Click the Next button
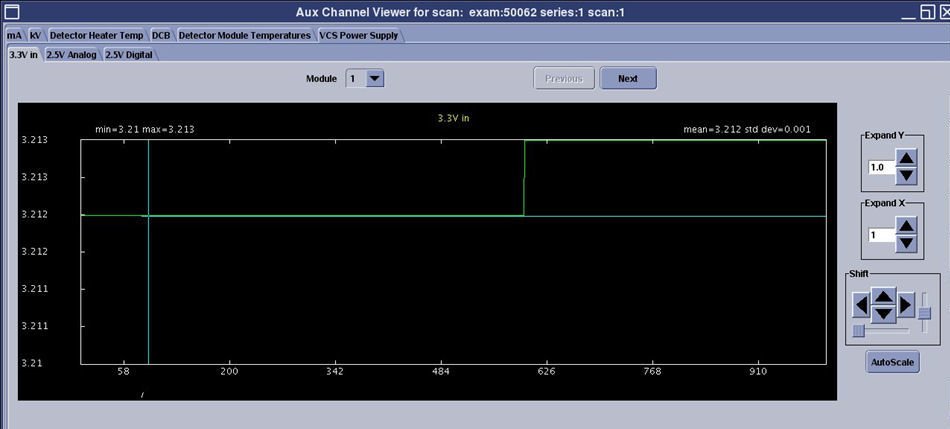Image resolution: width=950 pixels, height=429 pixels. click(x=628, y=79)
